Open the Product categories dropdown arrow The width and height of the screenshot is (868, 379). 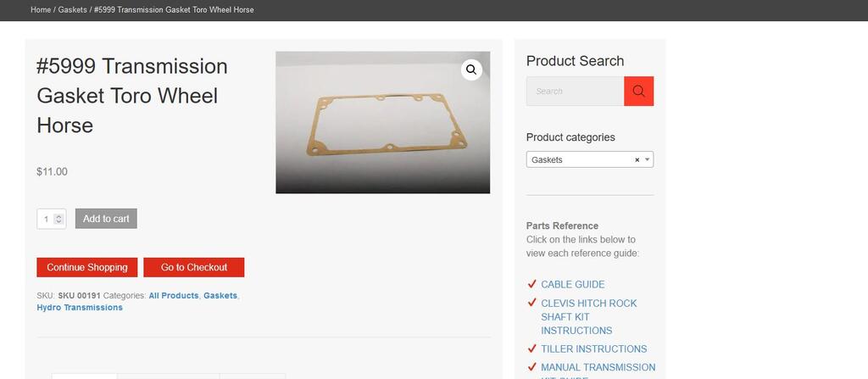(x=647, y=159)
